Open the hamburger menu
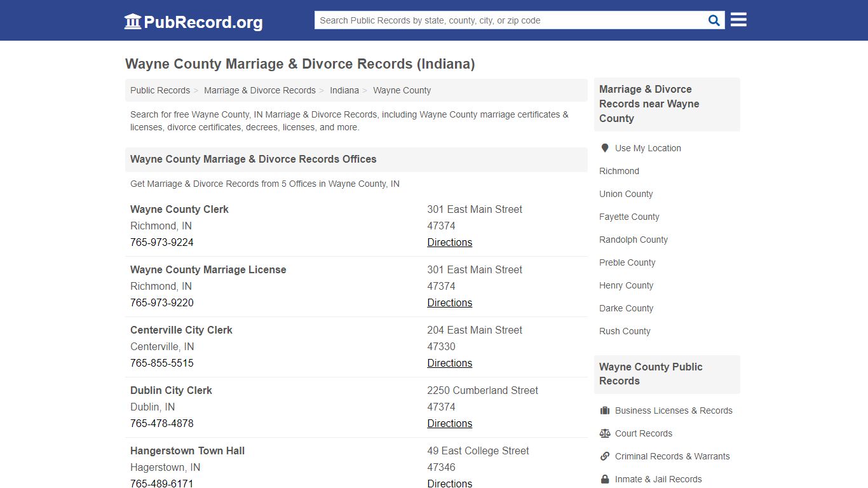The height and width of the screenshot is (488, 868). pyautogui.click(x=738, y=20)
